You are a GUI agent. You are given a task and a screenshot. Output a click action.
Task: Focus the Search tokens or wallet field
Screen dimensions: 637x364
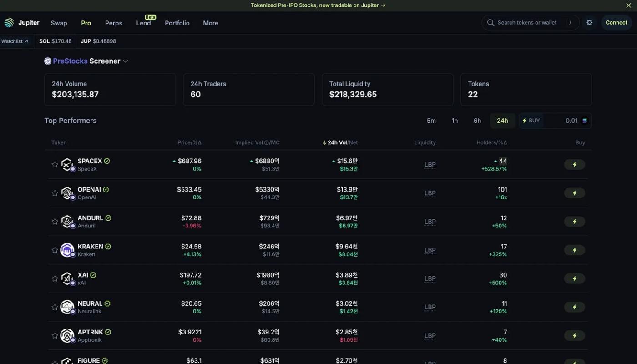531,23
